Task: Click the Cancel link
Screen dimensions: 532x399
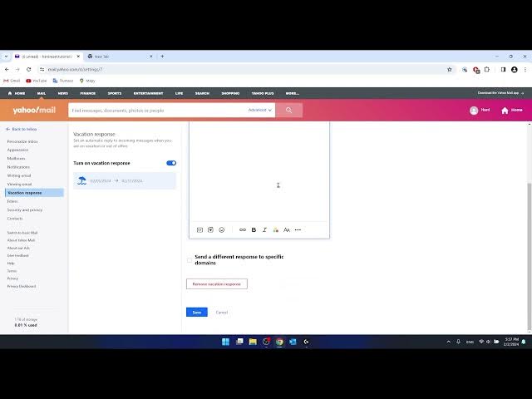Action: [222, 313]
